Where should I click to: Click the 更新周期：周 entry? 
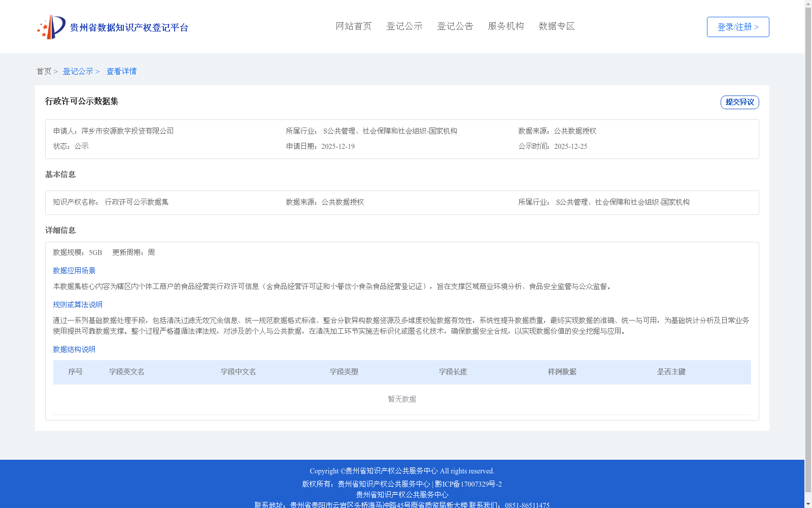coord(133,252)
